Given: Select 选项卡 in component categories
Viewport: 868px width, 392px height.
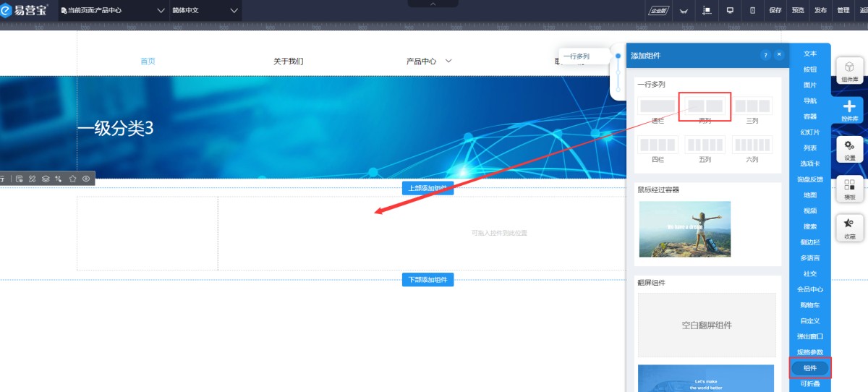Looking at the screenshot, I should [810, 163].
